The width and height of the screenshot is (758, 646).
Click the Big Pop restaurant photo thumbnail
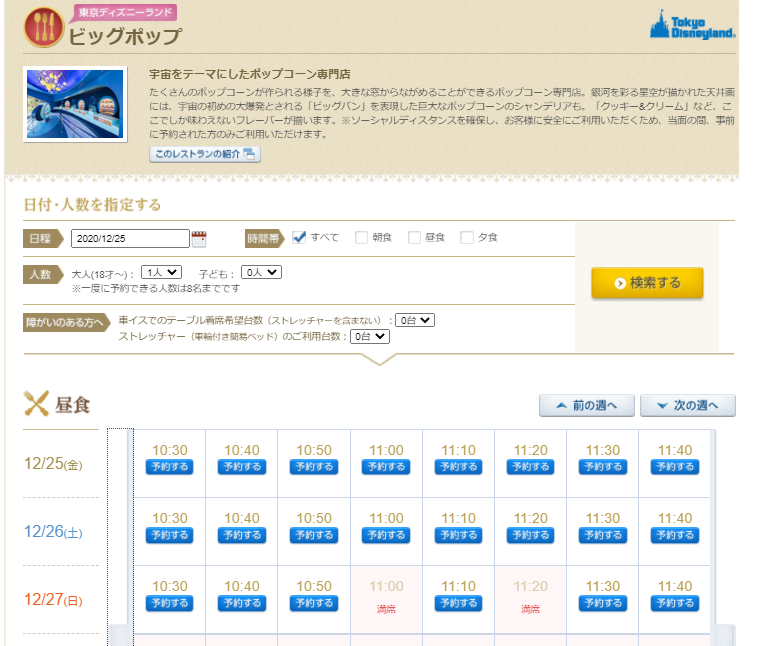coord(75,104)
